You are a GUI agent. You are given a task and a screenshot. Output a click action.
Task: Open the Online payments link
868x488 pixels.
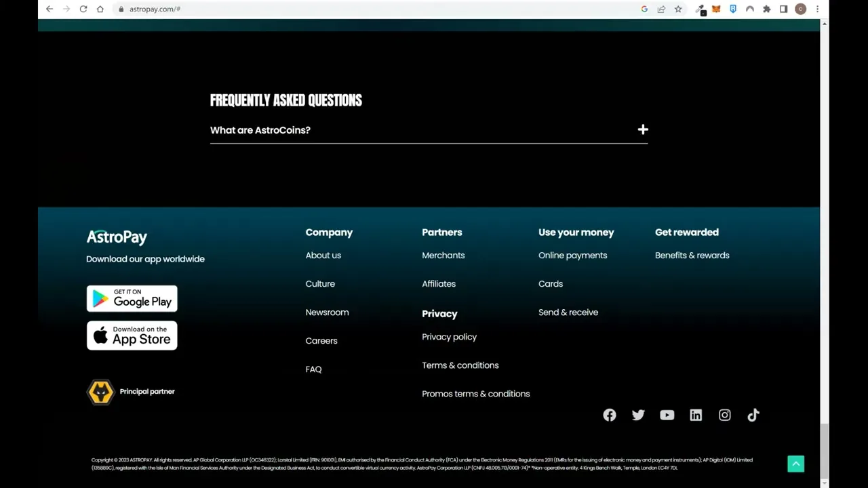pyautogui.click(x=572, y=256)
